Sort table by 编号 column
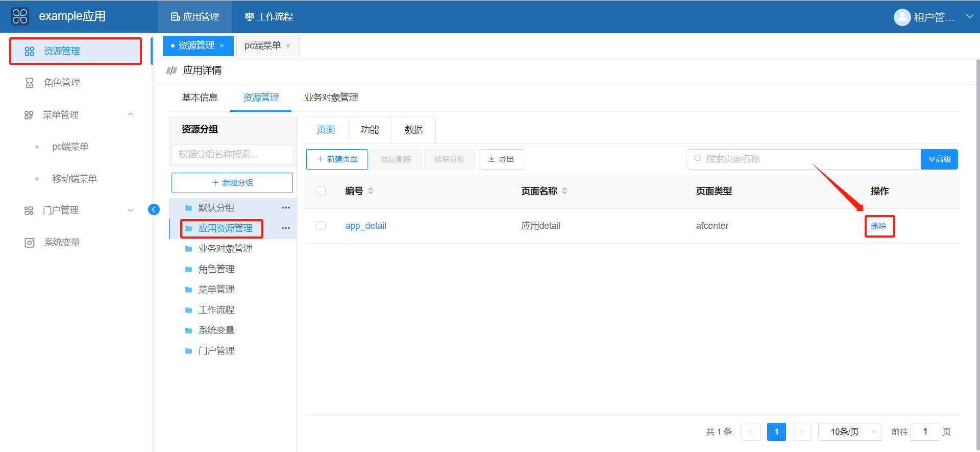 point(371,191)
